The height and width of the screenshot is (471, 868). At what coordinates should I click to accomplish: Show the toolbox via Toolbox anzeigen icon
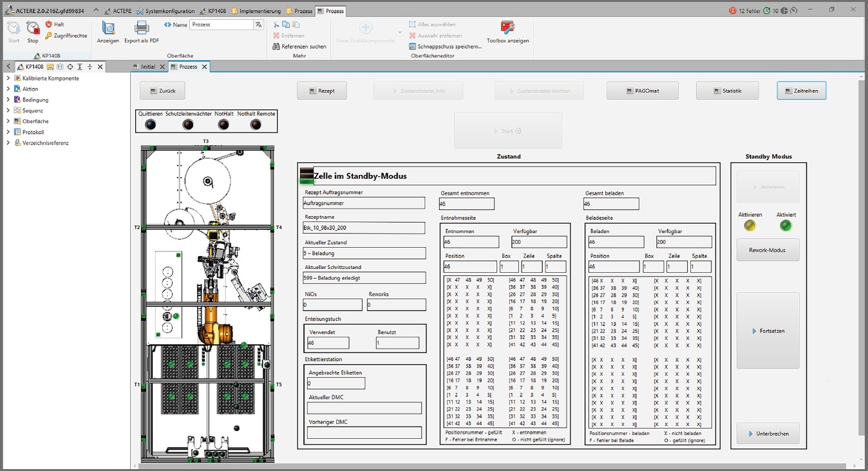point(507,28)
